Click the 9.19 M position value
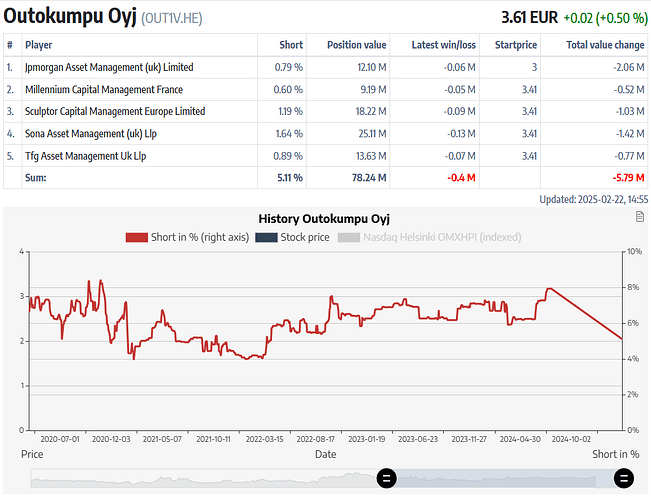The height and width of the screenshot is (500, 651). (x=373, y=90)
